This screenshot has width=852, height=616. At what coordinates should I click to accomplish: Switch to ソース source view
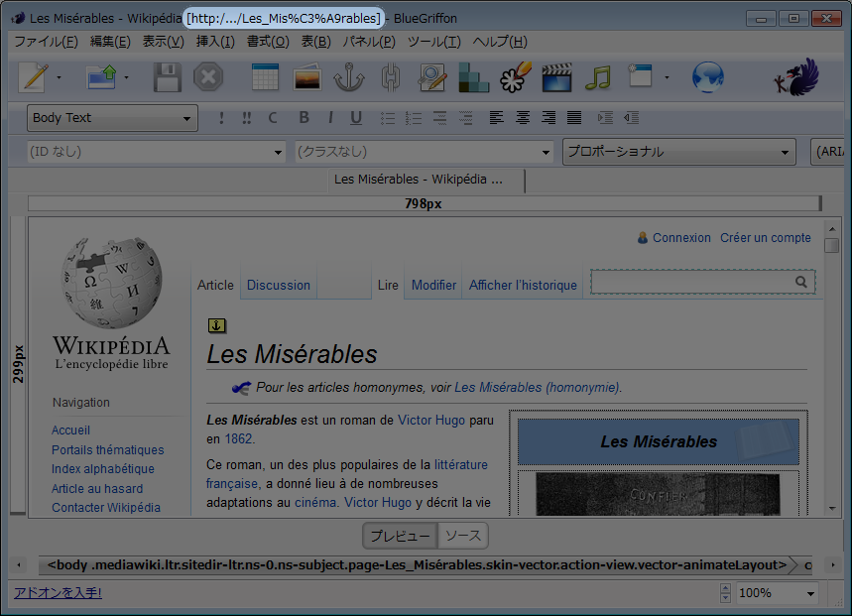(x=463, y=536)
